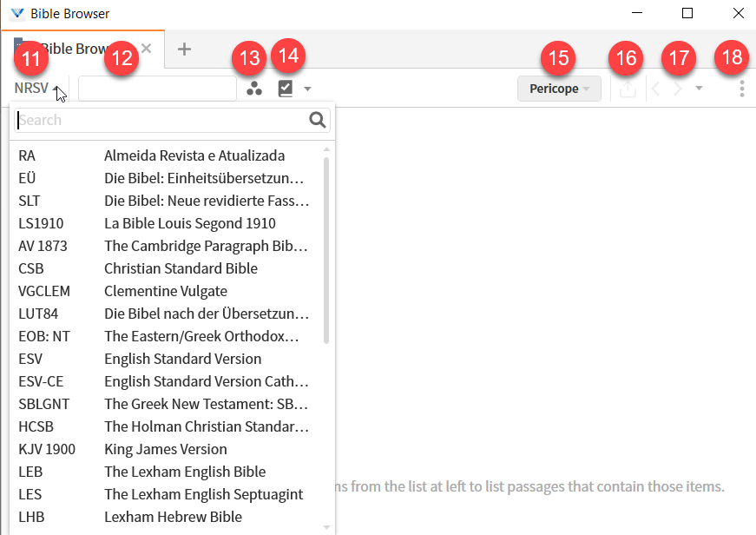The height and width of the screenshot is (535, 756).
Task: Minimize the Bible Browser window
Action: (637, 13)
